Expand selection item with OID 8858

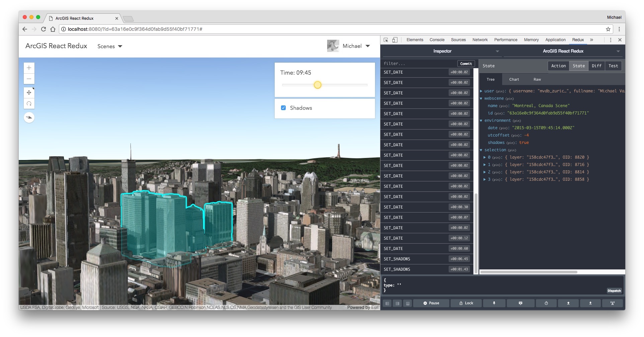pos(485,179)
